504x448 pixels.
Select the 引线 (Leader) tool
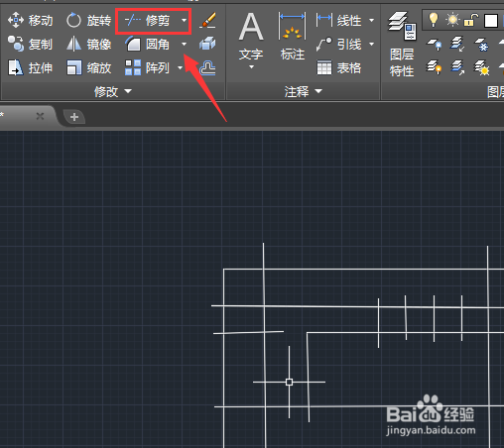(338, 44)
